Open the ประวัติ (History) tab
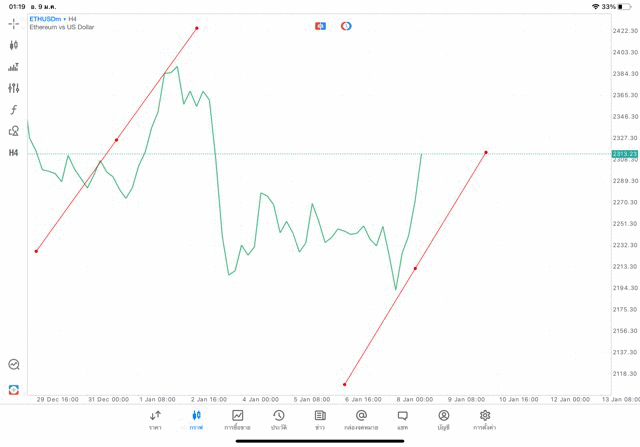 tap(278, 419)
